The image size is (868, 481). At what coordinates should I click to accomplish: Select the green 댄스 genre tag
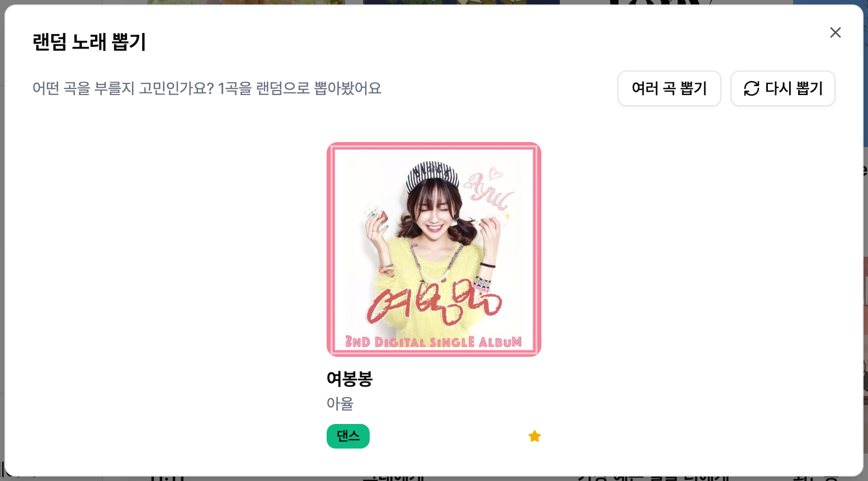(348, 436)
